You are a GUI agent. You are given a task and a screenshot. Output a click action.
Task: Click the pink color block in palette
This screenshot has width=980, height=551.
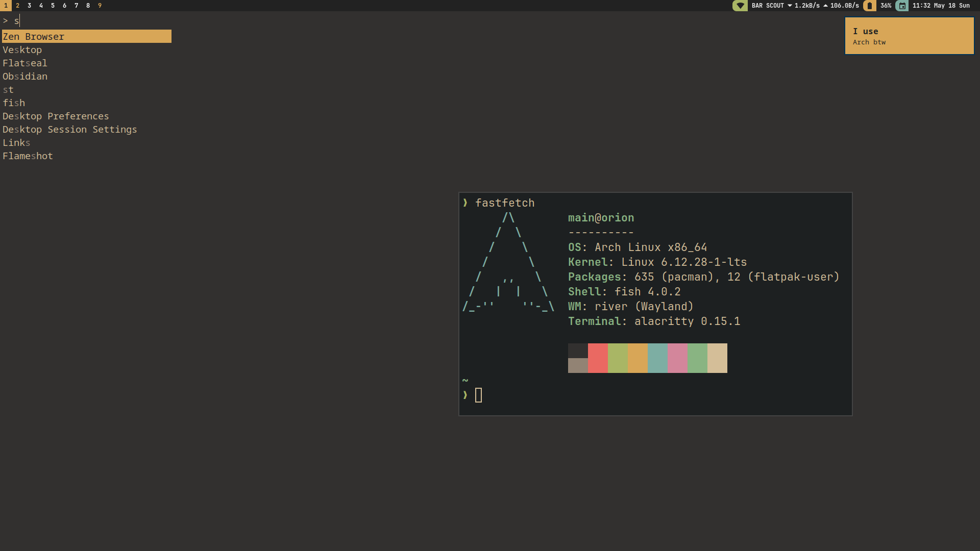(677, 358)
